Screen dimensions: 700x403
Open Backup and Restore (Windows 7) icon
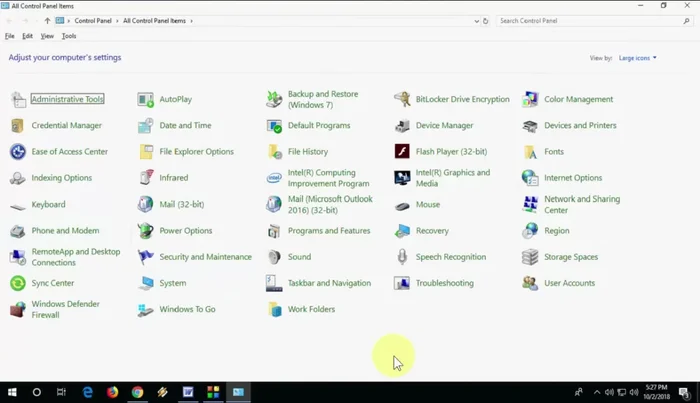pyautogui.click(x=274, y=100)
